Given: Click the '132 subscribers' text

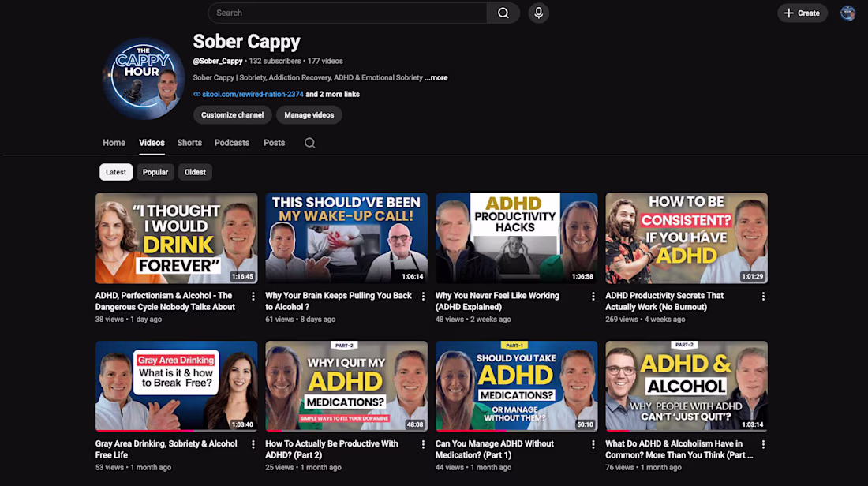Looking at the screenshot, I should 275,61.
